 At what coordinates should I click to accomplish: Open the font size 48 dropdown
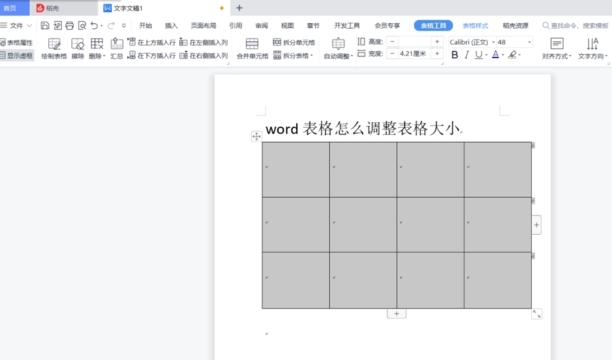(x=529, y=42)
